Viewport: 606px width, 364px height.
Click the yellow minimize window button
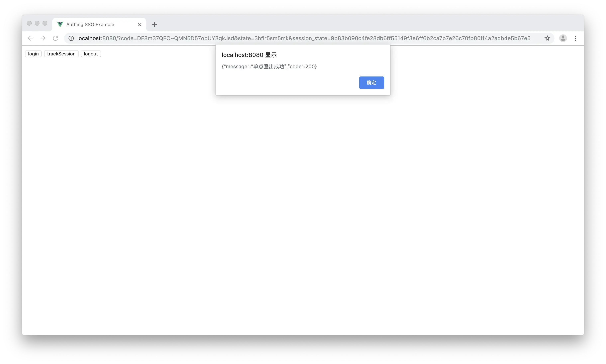[x=37, y=23]
